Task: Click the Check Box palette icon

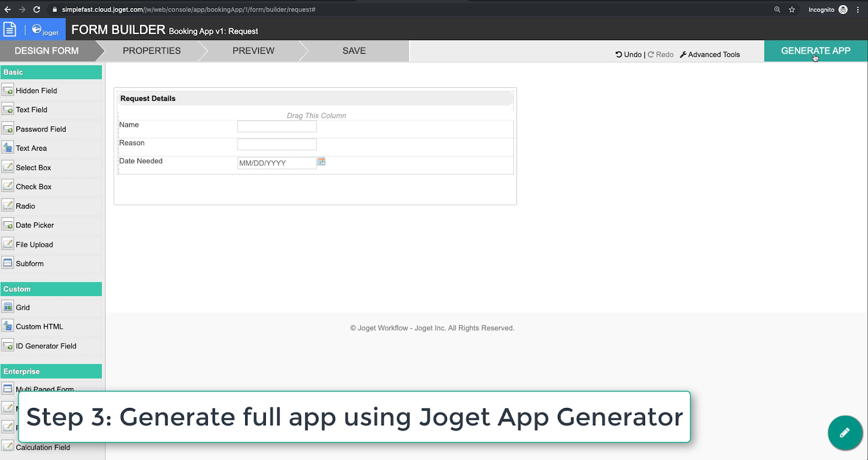Action: pyautogui.click(x=8, y=186)
